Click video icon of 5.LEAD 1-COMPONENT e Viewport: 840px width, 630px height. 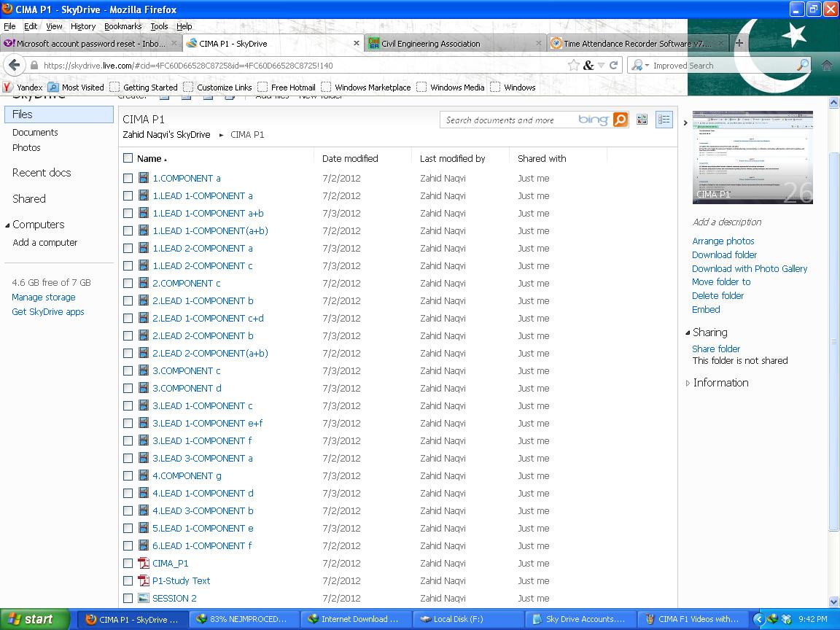pyautogui.click(x=144, y=528)
